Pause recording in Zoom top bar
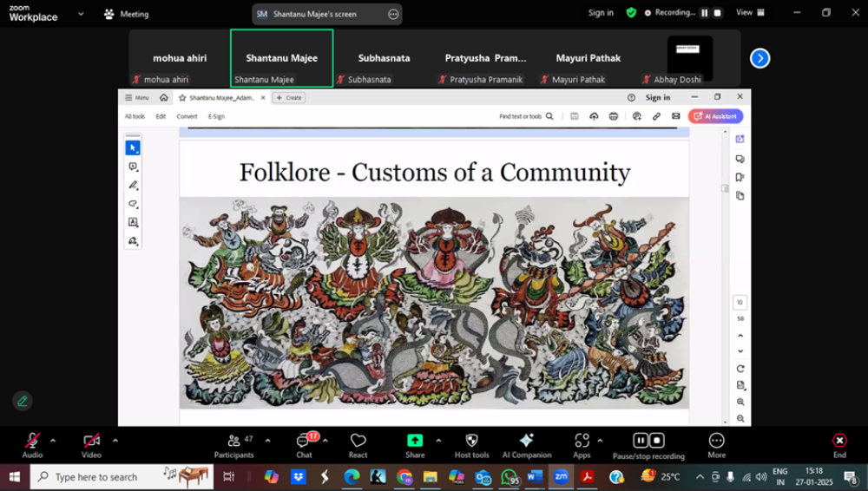Image resolution: width=868 pixels, height=491 pixels. click(x=704, y=13)
